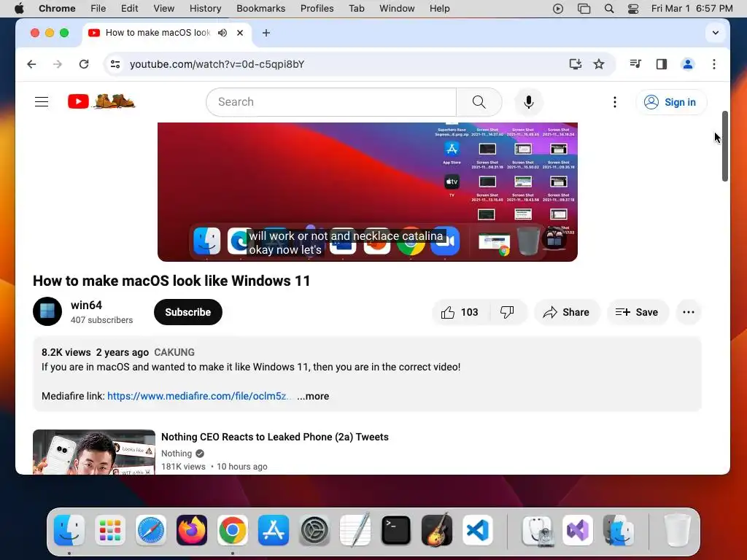747x560 pixels.
Task: Open more actions ellipsis under video
Action: tap(689, 312)
